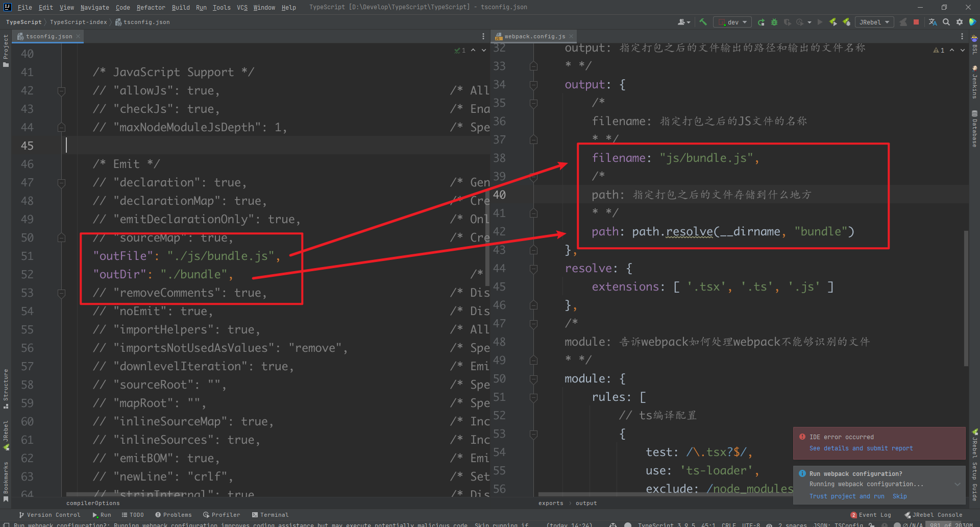Click the red Stop square icon
980x527 pixels.
point(916,22)
